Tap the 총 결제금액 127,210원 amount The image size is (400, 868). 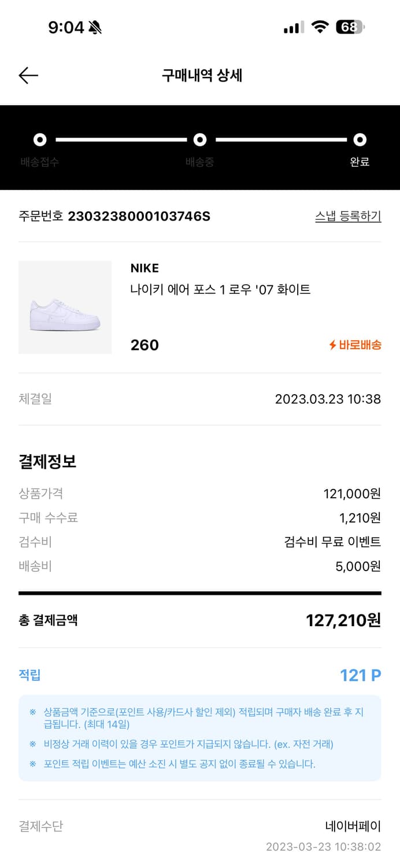tap(343, 620)
